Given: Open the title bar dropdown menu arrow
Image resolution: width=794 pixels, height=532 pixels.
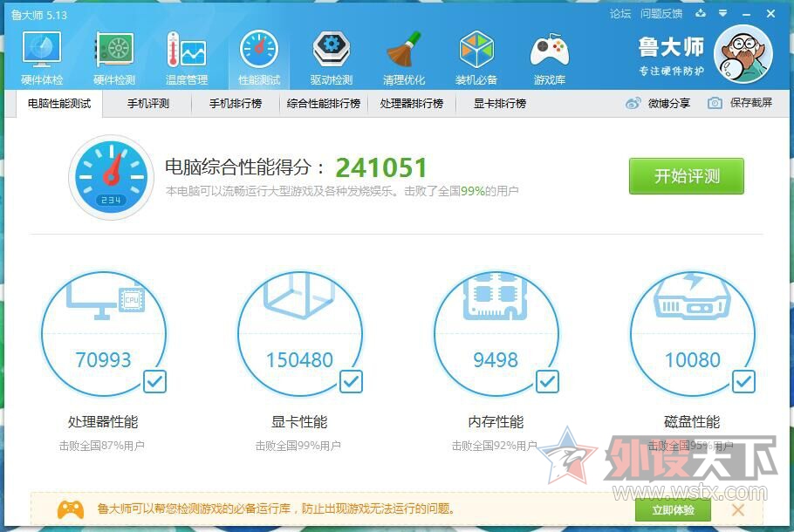Looking at the screenshot, I should (723, 14).
